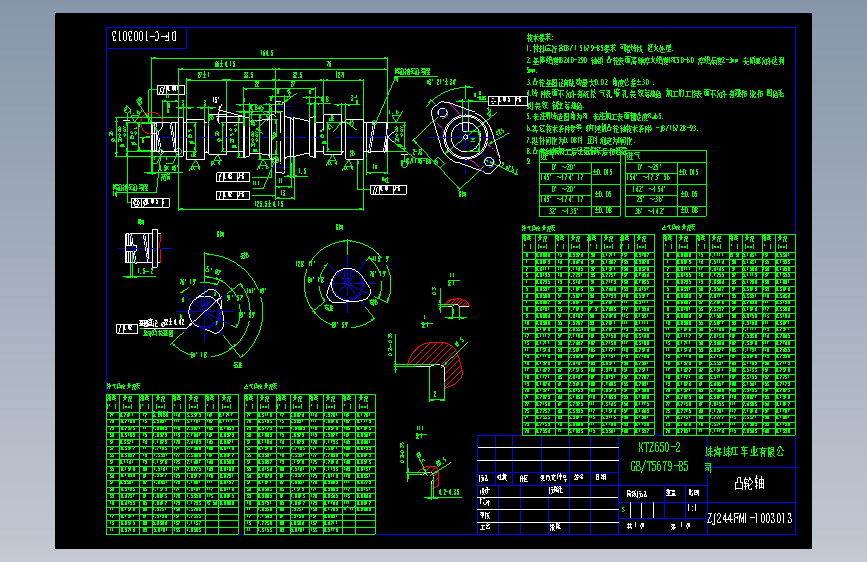The height and width of the screenshot is (562, 867).
Task: Click the left cam lobe profile with angle arcs
Action: (x=206, y=311)
